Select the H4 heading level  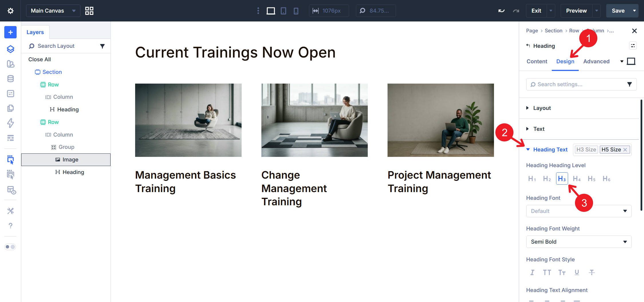577,179
